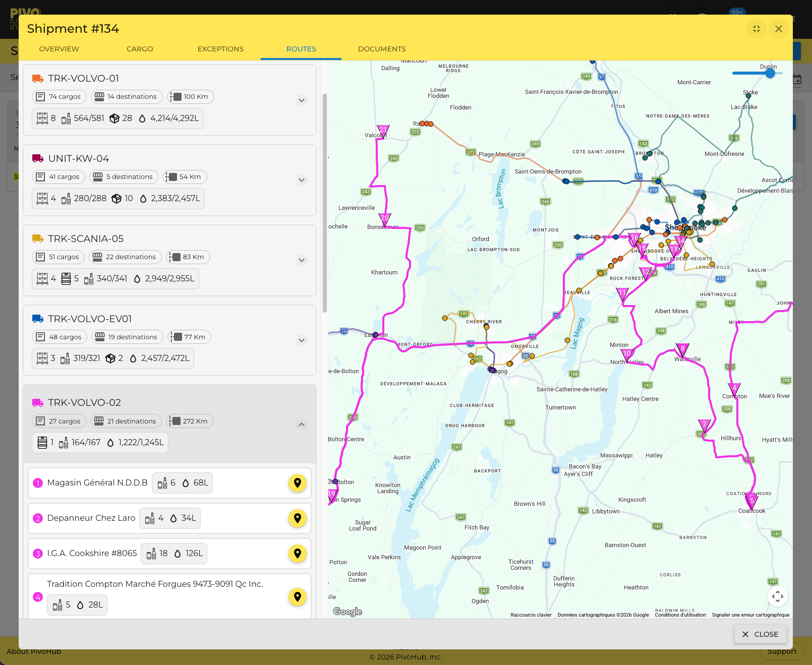
Task: Click the destinations icon in UNIT-KW-04 card
Action: tap(98, 177)
